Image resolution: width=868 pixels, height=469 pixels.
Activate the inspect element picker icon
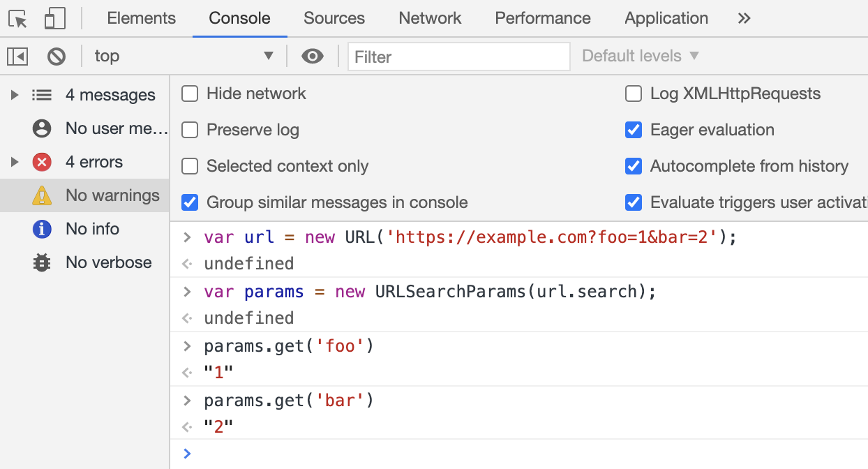tap(18, 19)
